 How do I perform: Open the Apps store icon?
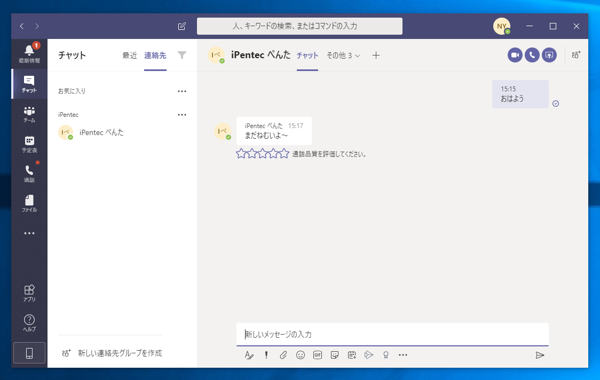[x=29, y=293]
